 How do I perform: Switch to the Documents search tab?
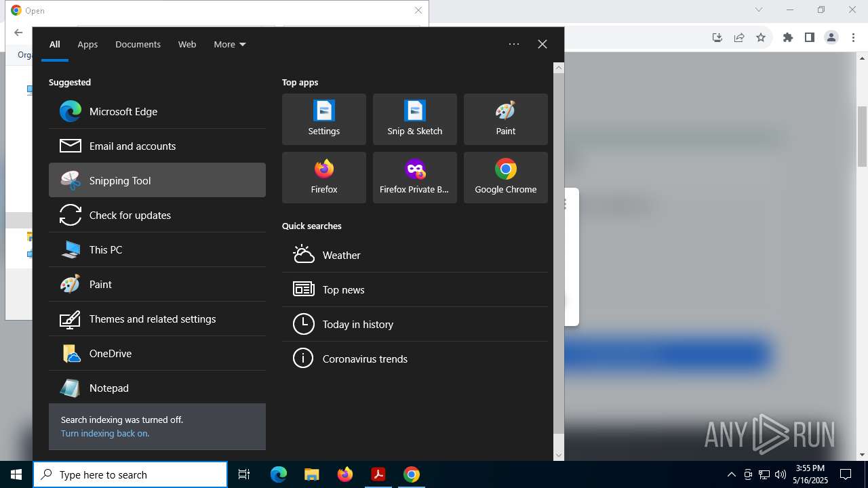tap(138, 44)
